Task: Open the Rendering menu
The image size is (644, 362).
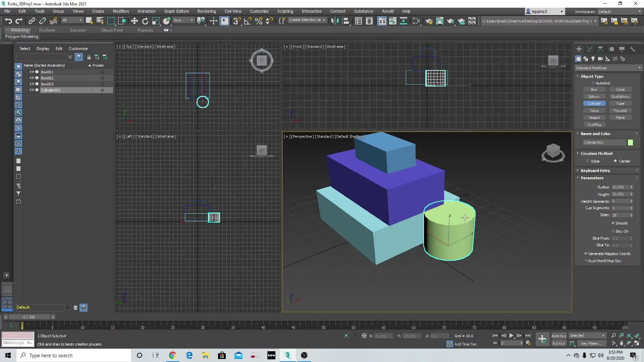Action: tap(206, 11)
